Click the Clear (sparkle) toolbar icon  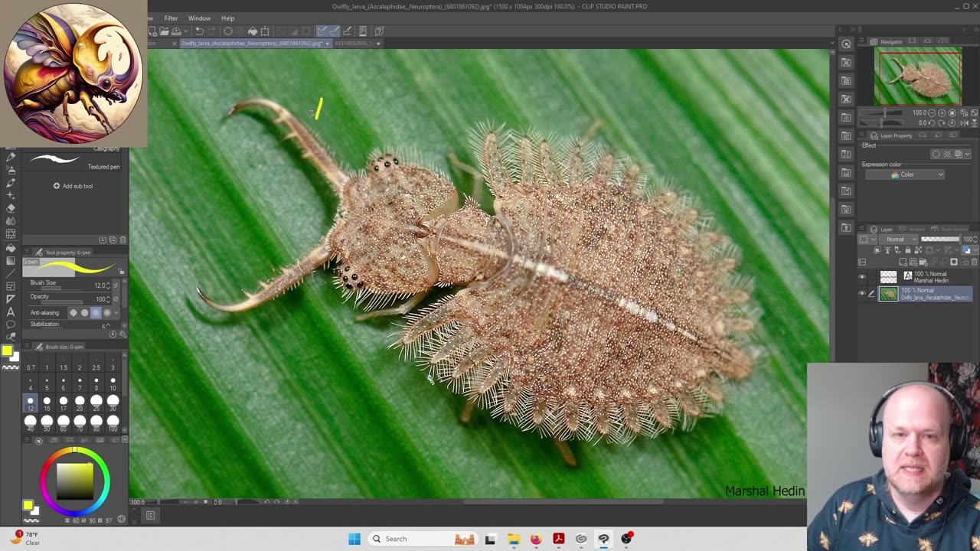pyautogui.click(x=227, y=31)
